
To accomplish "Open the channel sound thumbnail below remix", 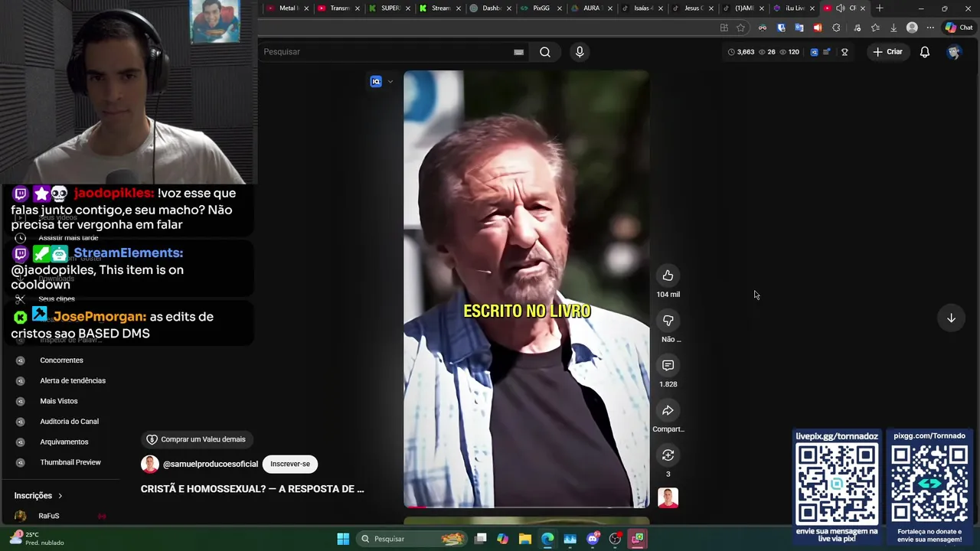I will 668,498.
